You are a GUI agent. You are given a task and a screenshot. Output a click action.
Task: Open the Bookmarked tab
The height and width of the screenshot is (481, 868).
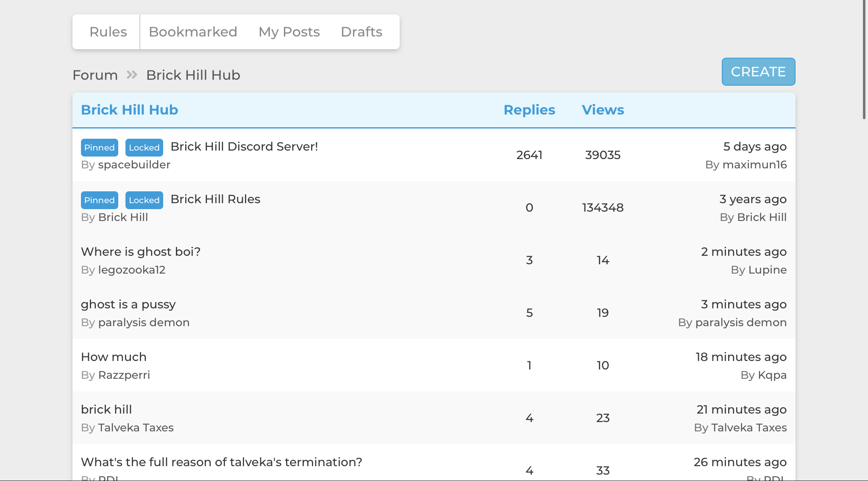click(193, 32)
